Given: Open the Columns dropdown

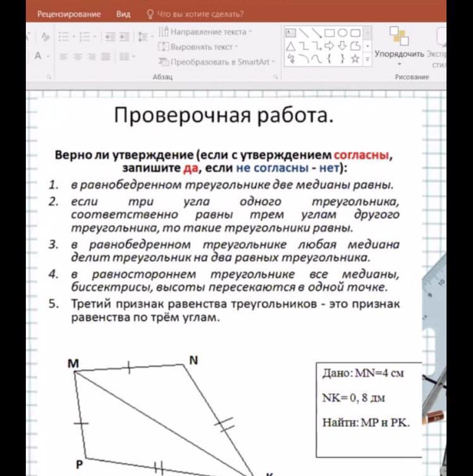Looking at the screenshot, I should [x=126, y=56].
